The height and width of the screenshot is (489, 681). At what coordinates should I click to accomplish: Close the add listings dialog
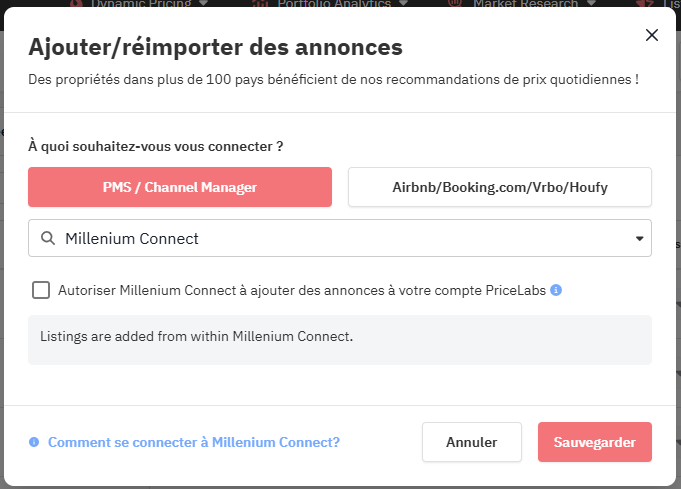click(652, 35)
